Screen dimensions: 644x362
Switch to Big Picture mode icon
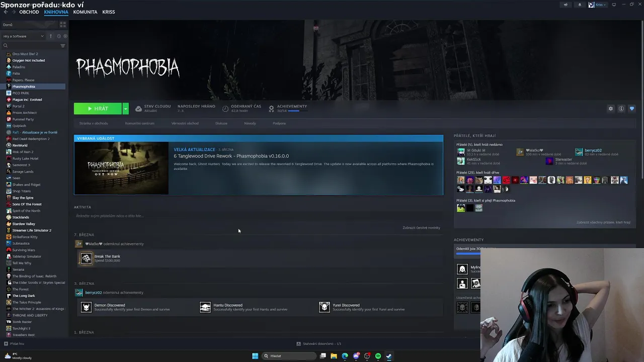614,5
